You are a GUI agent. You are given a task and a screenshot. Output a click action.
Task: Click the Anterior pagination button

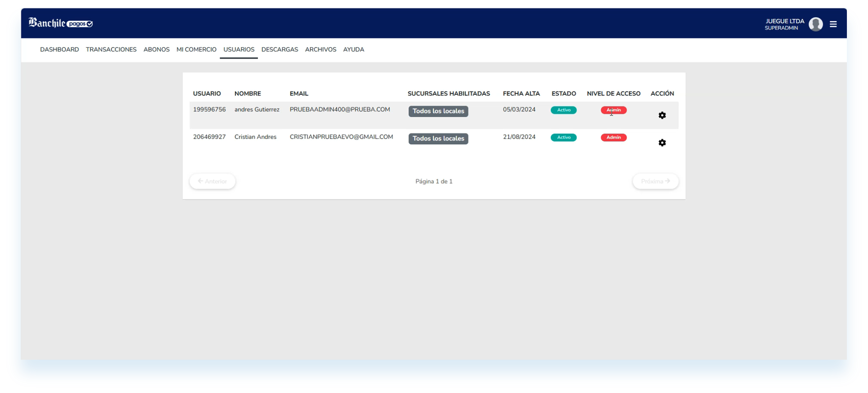click(212, 181)
